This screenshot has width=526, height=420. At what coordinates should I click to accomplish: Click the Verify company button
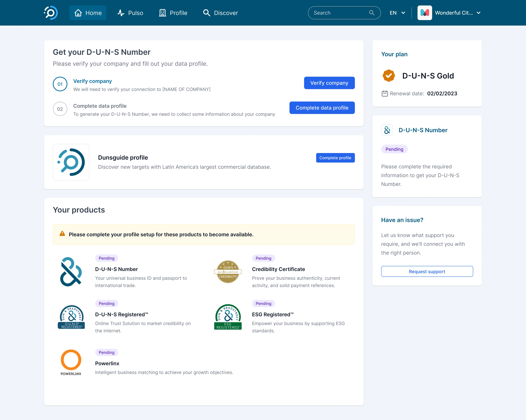click(329, 83)
